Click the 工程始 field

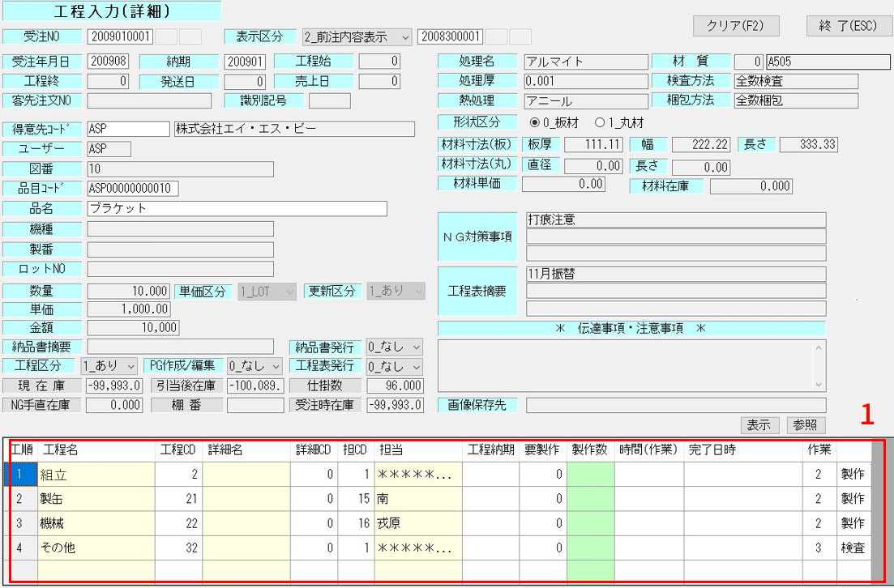pos(379,62)
